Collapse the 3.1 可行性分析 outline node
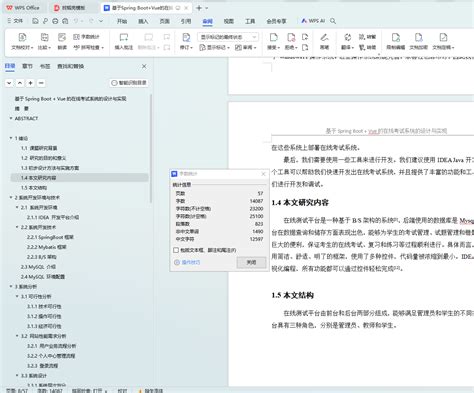 [17, 296]
